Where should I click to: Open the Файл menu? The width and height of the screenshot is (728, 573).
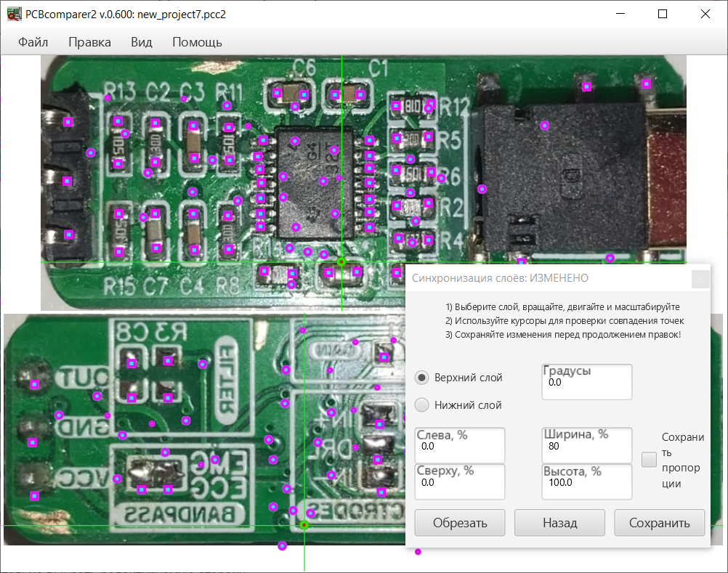pos(33,42)
